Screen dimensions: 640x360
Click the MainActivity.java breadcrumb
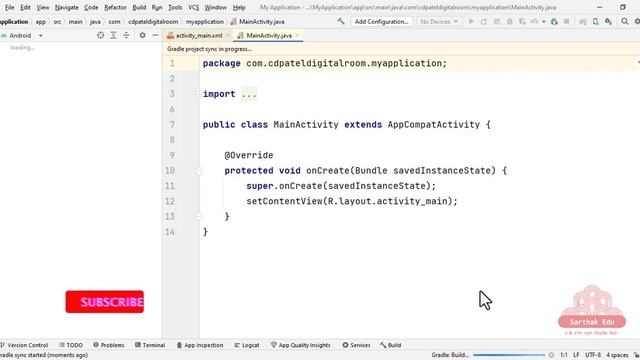[x=258, y=22]
